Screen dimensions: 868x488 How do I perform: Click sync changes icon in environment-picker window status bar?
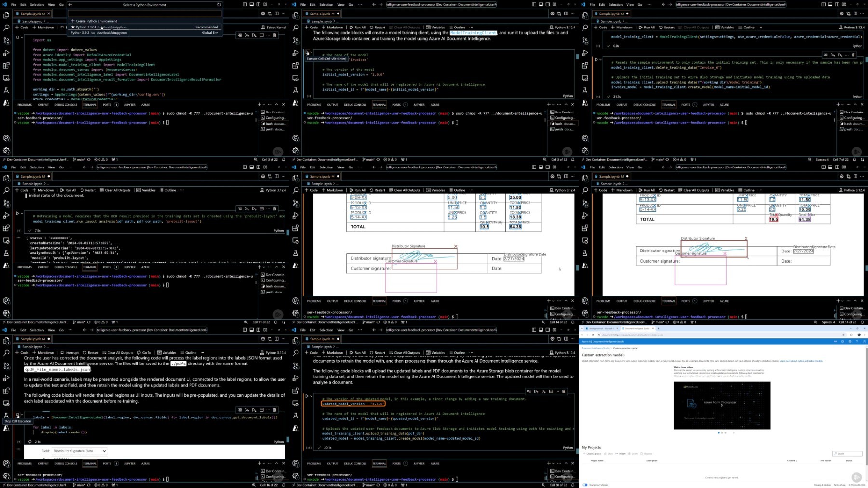(89, 159)
